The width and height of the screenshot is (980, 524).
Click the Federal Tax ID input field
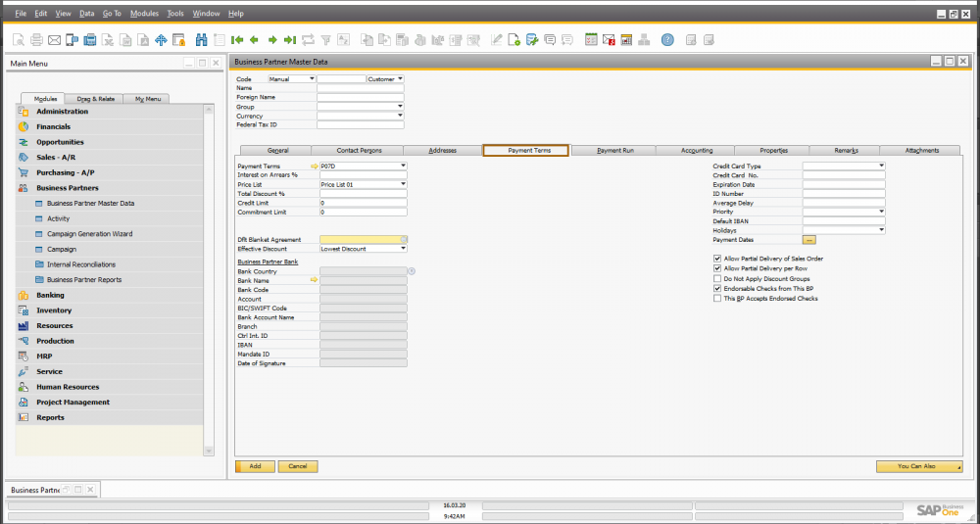pyautogui.click(x=360, y=124)
